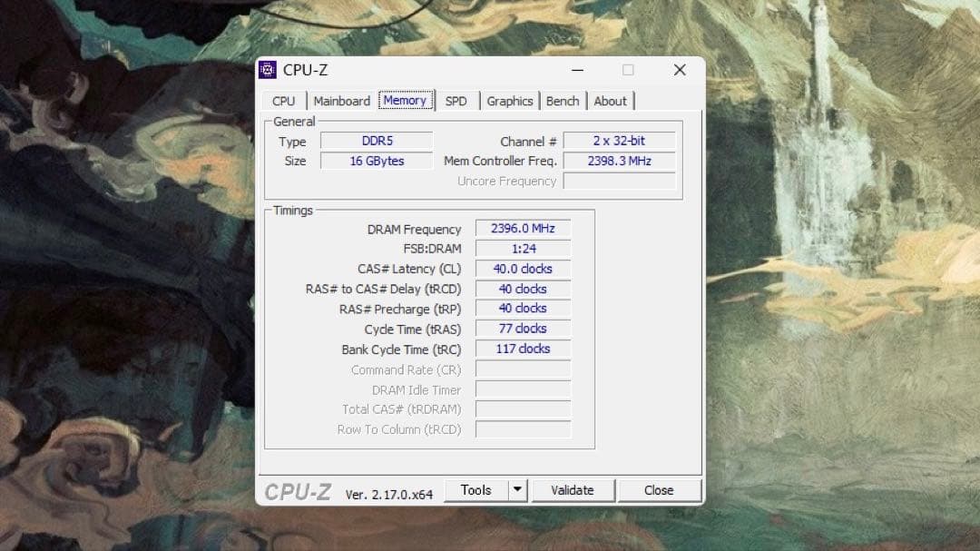Click the RAS# Precharge (tRP) label
The height and width of the screenshot is (551, 980).
point(400,310)
